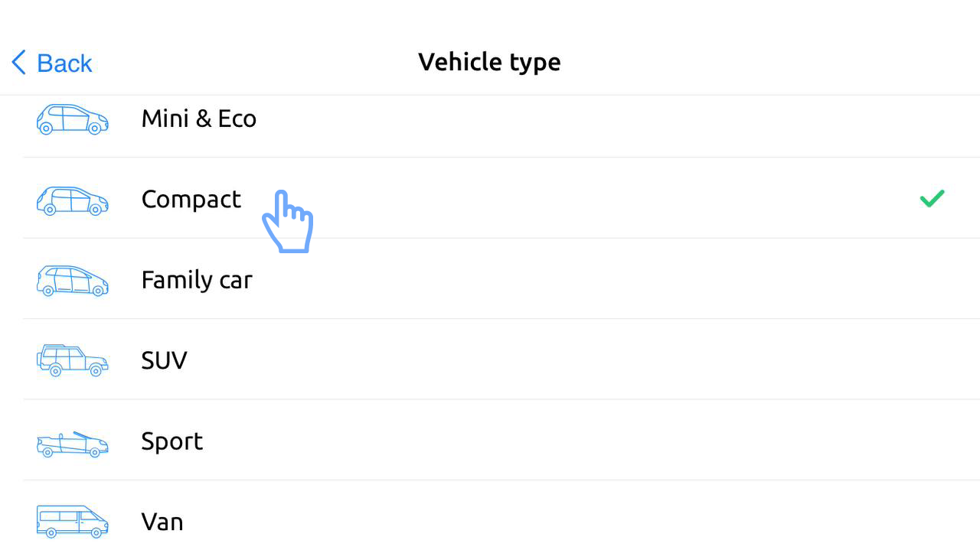The image size is (980, 550).
Task: Click the green checkmark beside Compact
Action: (932, 199)
